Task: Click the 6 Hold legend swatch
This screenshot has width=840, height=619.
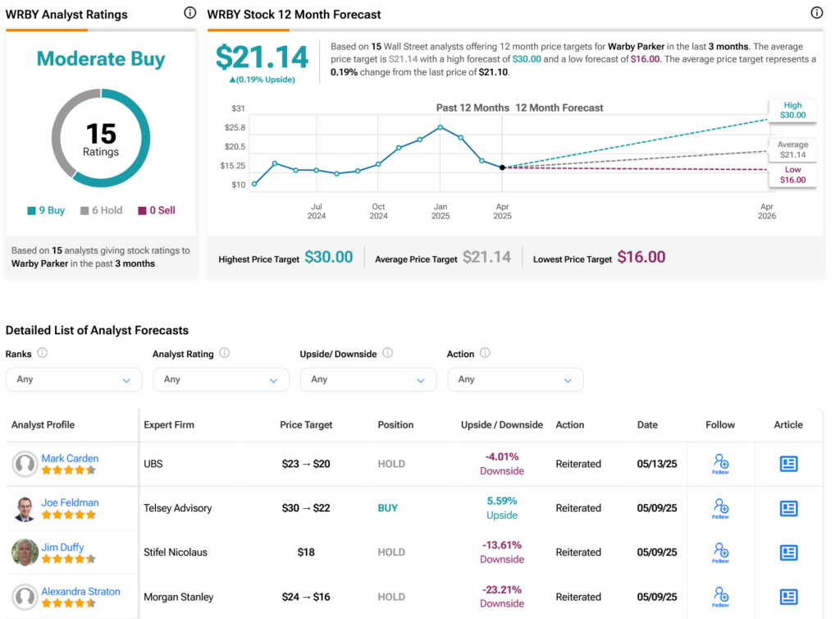Action: pos(84,211)
